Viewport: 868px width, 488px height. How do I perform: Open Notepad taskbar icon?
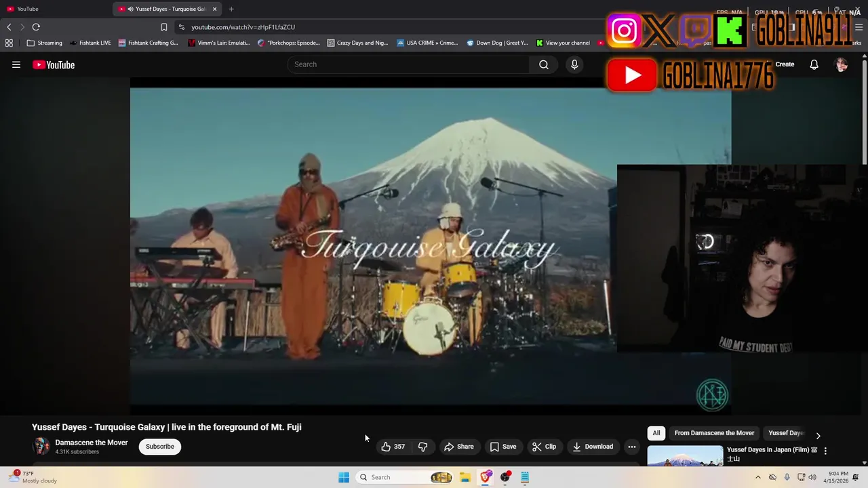[525, 477]
